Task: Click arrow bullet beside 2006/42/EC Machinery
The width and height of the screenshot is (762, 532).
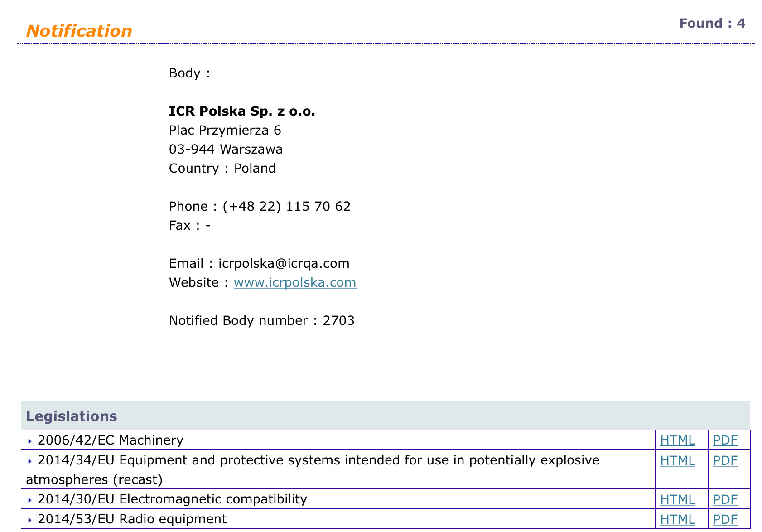Action: pos(30,441)
